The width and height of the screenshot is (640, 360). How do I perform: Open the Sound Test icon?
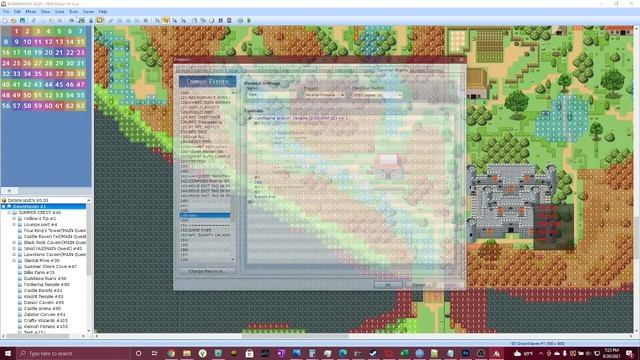(220, 20)
